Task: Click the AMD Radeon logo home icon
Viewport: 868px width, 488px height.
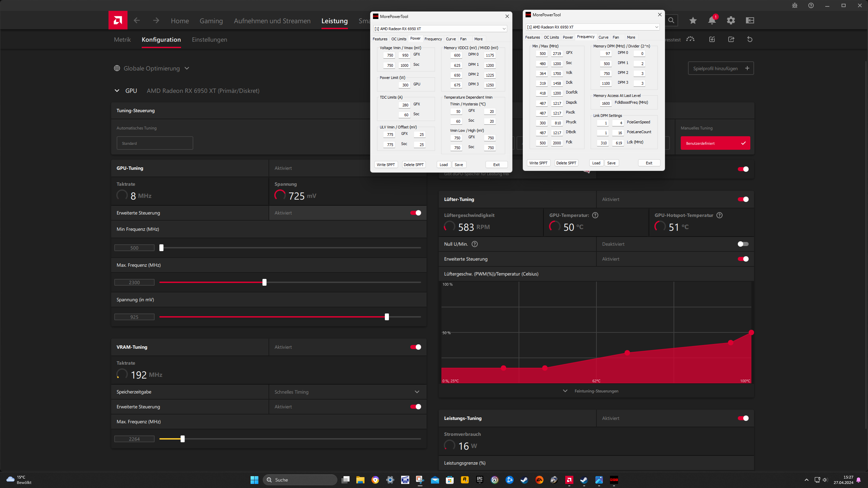Action: 118,20
